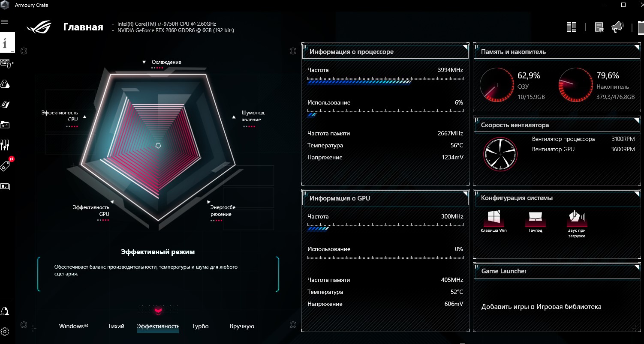Click the ОЗУ memory gauge dial

tap(497, 85)
